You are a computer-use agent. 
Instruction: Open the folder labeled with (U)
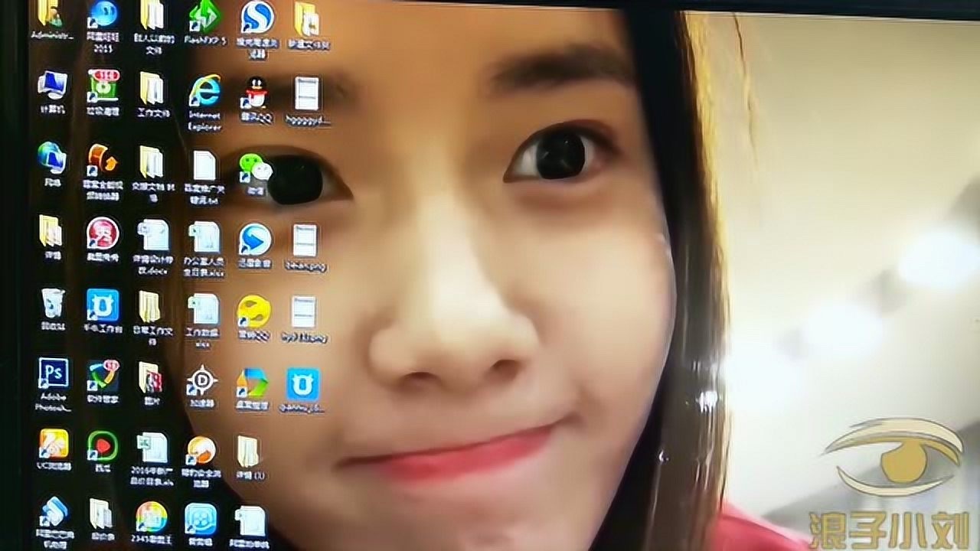249,452
